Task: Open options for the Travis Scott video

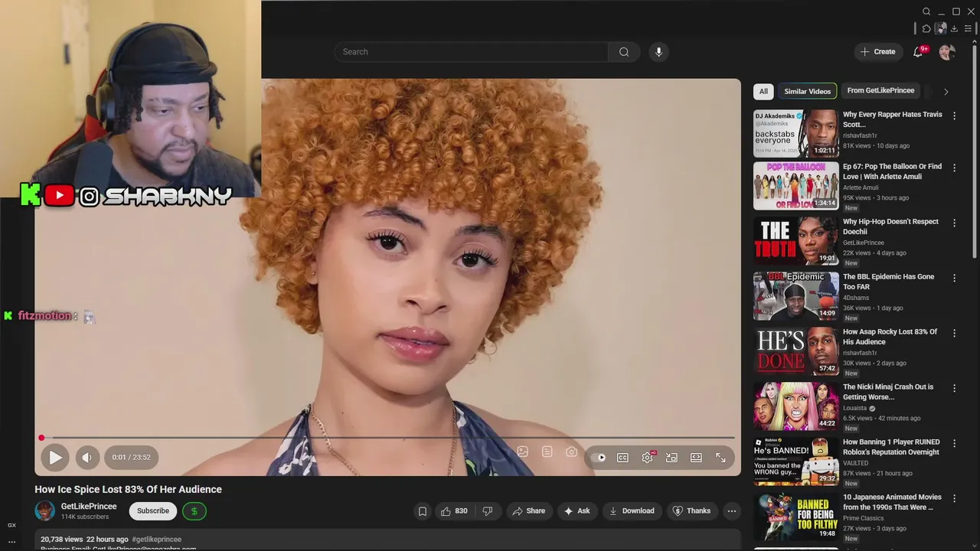Action: [954, 116]
